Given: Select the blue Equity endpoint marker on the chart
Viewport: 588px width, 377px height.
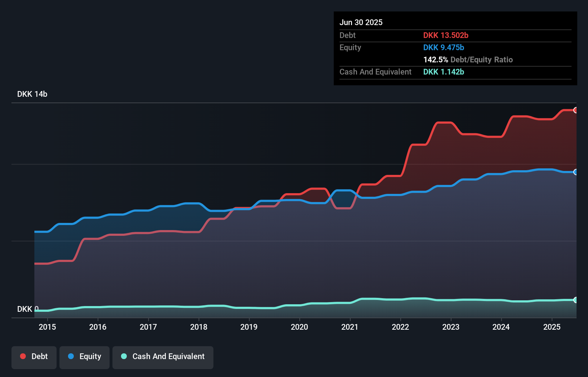Looking at the screenshot, I should [575, 172].
